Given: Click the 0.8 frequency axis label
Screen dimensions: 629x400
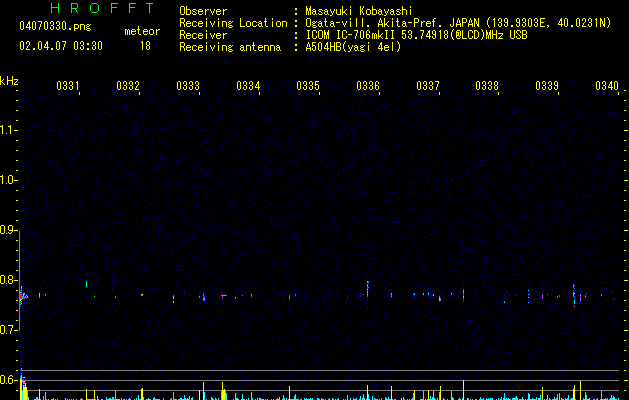Looking at the screenshot, I should pyautogui.click(x=8, y=280).
